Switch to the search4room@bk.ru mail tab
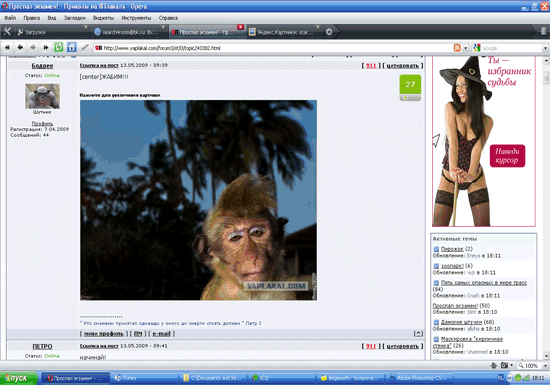550x385 pixels. click(x=130, y=32)
